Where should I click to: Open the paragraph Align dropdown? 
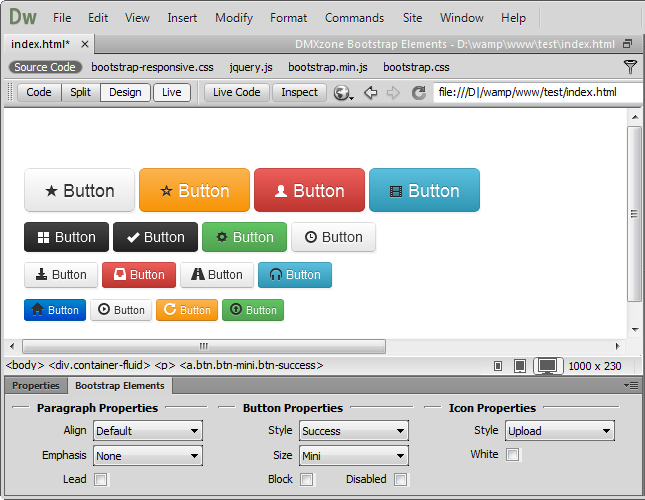click(x=148, y=431)
